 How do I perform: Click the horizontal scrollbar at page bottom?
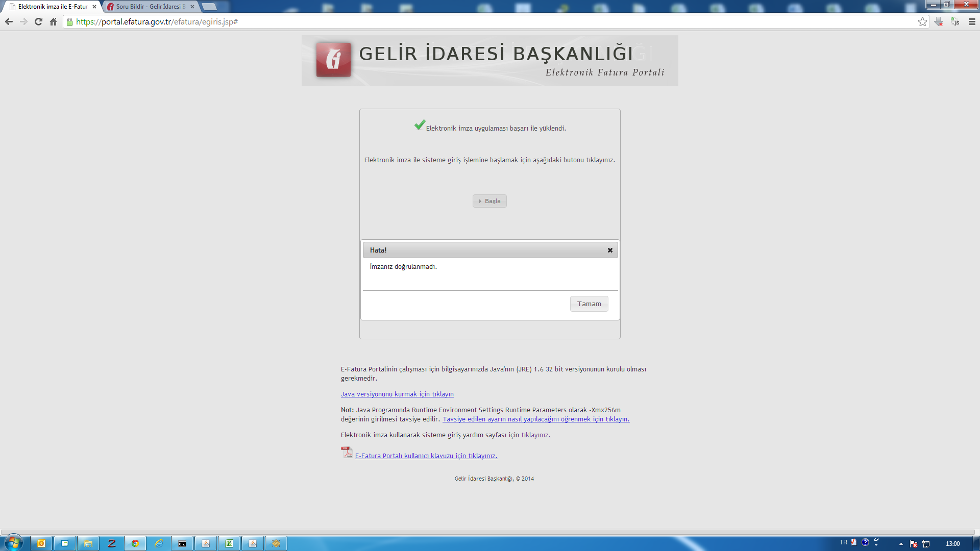click(x=487, y=532)
